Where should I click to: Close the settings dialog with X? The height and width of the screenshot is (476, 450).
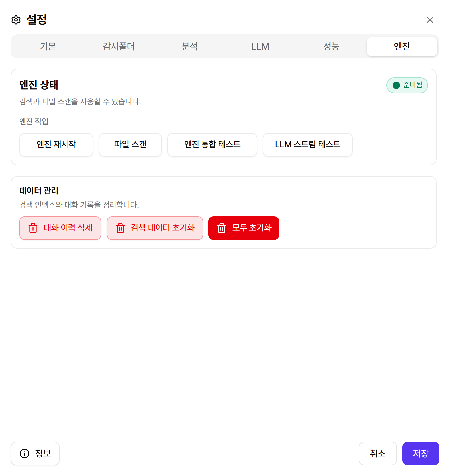pos(430,20)
